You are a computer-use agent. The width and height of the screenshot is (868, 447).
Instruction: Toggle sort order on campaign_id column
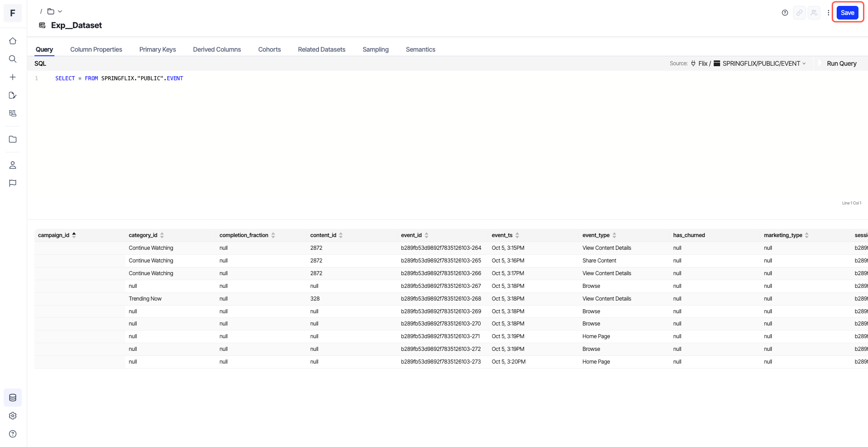tap(74, 235)
